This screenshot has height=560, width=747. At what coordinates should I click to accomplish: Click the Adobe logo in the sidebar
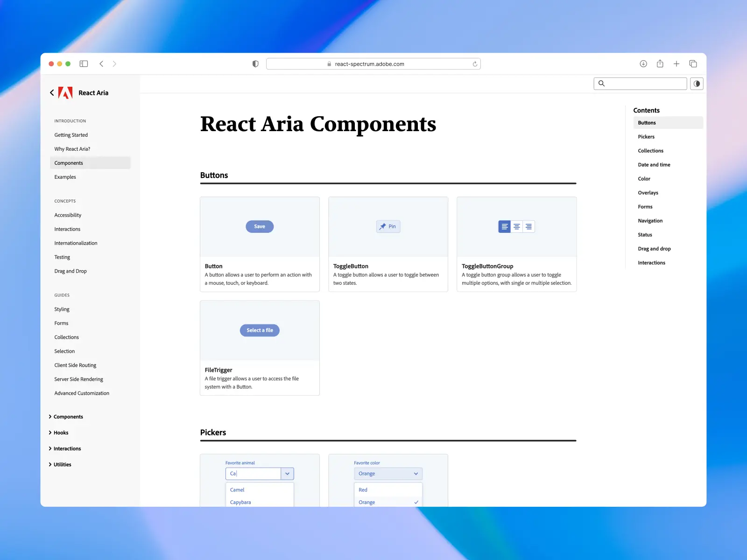pyautogui.click(x=65, y=93)
